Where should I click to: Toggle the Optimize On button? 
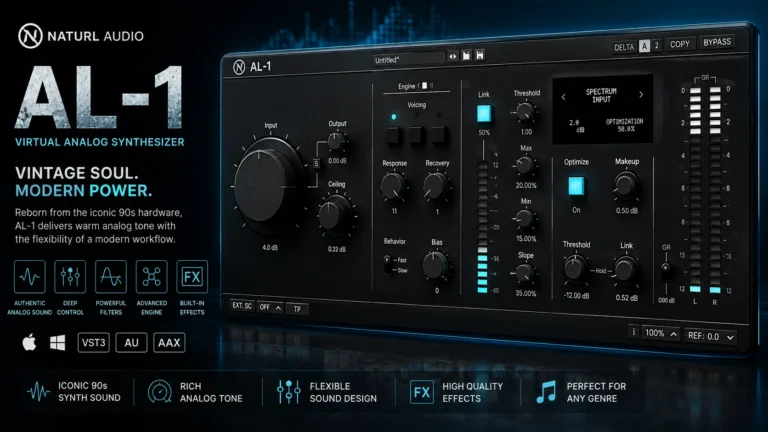point(576,186)
